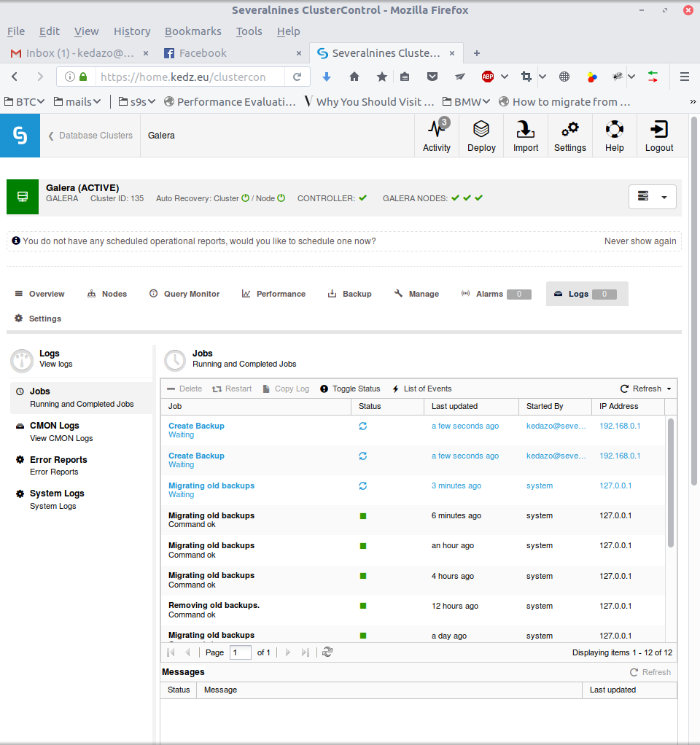
Task: Show more bookmarks overflow chevron
Action: pyautogui.click(x=693, y=101)
